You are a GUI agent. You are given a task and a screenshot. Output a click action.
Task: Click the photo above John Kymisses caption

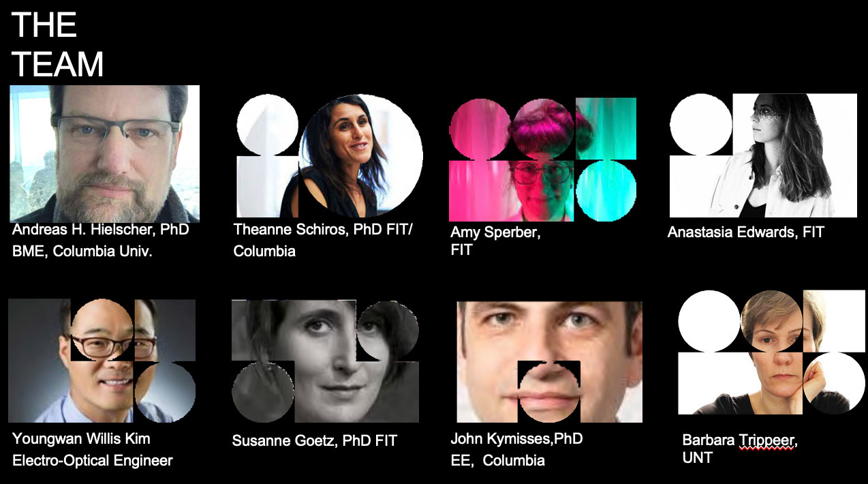(549, 362)
